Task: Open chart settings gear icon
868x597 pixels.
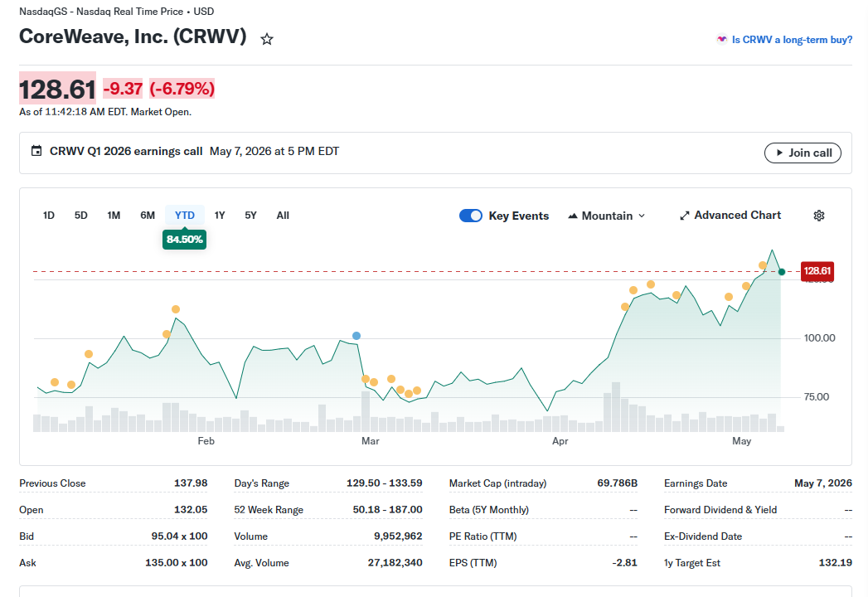Action: point(819,216)
